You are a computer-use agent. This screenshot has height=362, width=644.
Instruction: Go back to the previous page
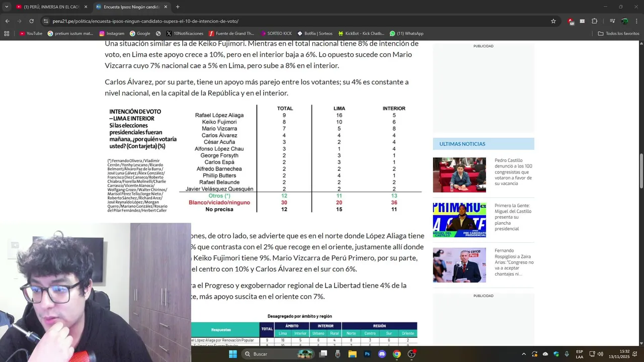coord(7,21)
